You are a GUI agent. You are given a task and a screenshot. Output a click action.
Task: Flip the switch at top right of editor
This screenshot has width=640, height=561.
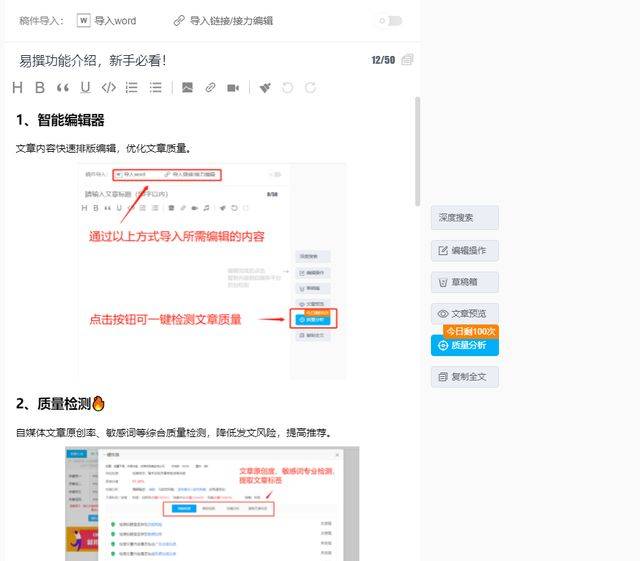click(x=390, y=20)
